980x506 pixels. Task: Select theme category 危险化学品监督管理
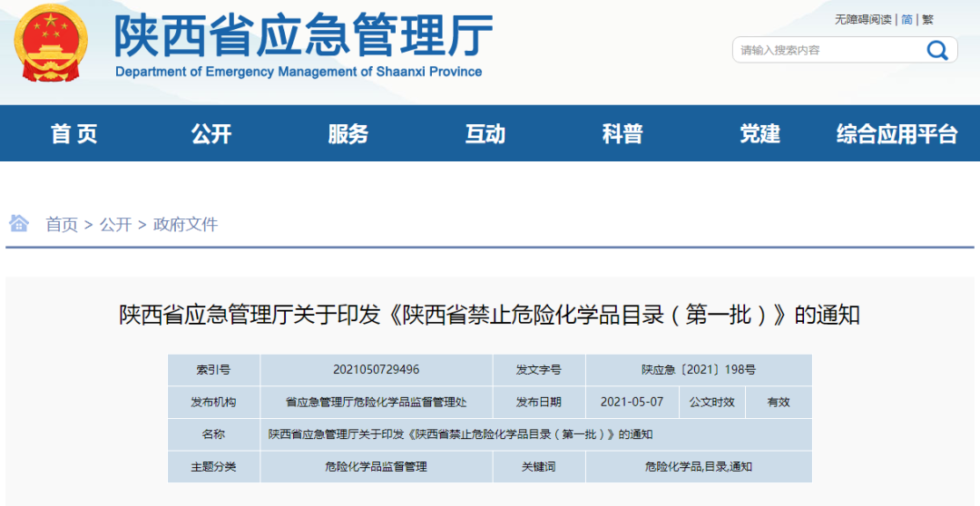[377, 467]
